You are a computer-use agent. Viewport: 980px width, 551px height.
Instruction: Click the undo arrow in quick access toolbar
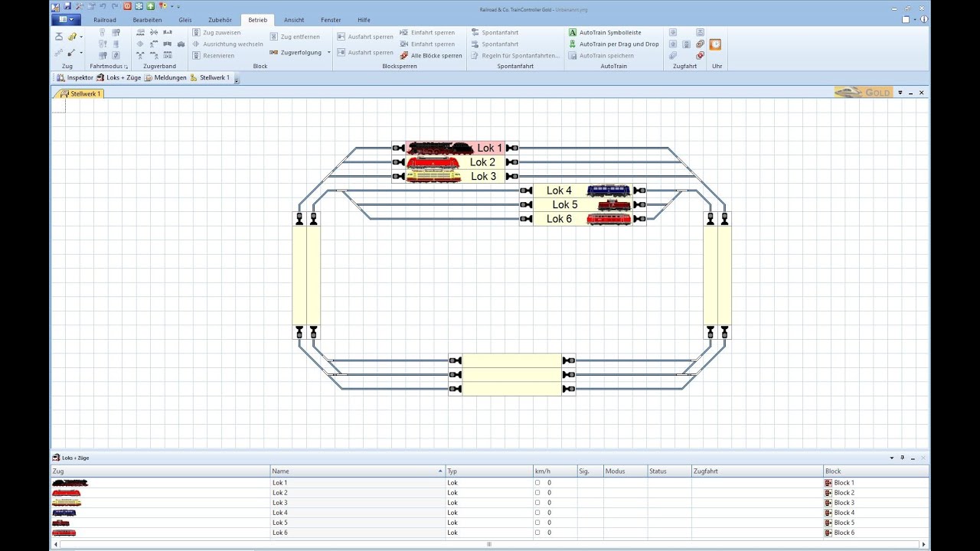point(103,5)
